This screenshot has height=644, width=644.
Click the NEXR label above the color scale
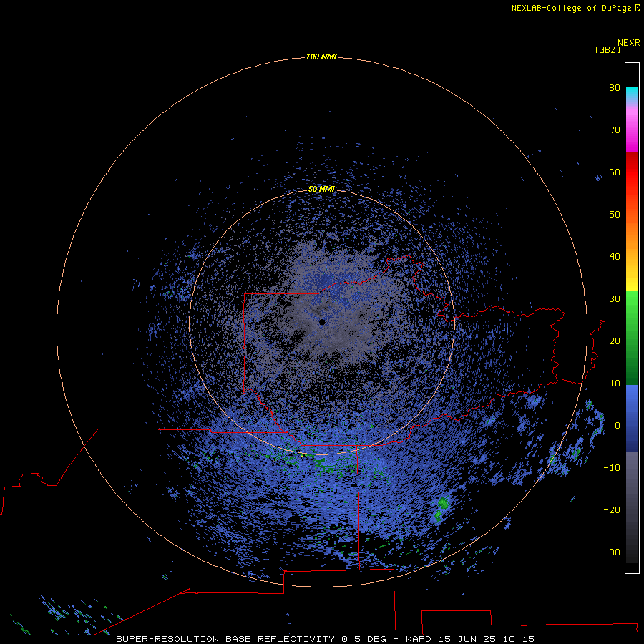click(x=629, y=43)
